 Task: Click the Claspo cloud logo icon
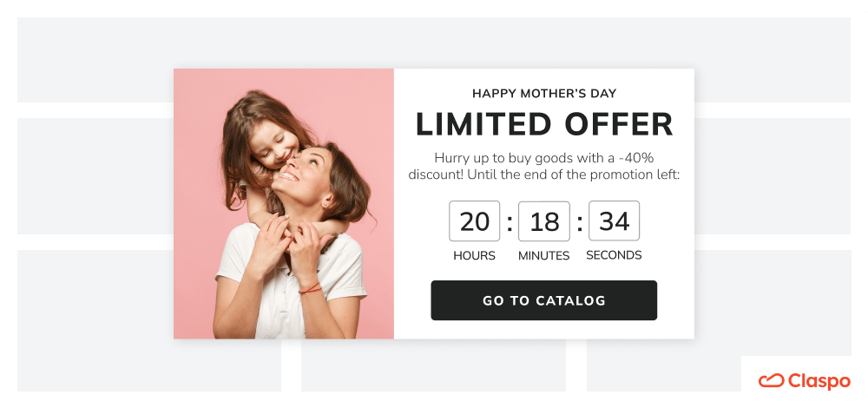(771, 381)
